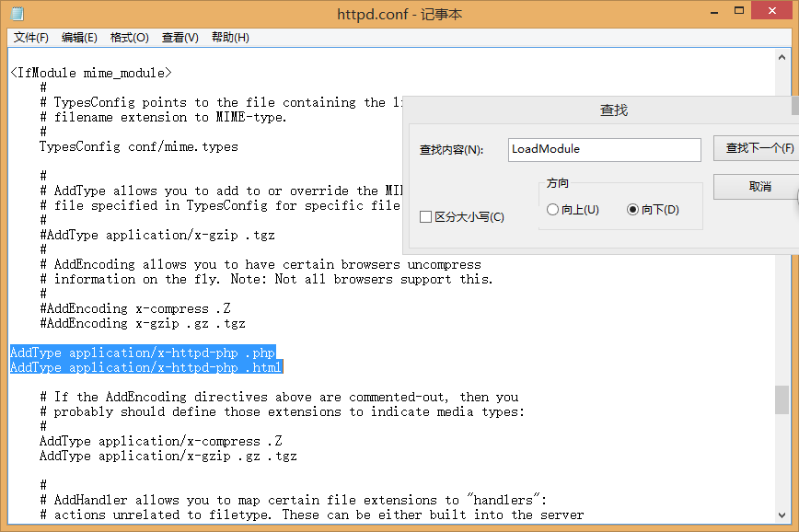Click the 取消 cancel button
This screenshot has width=799, height=532.
coord(757,187)
